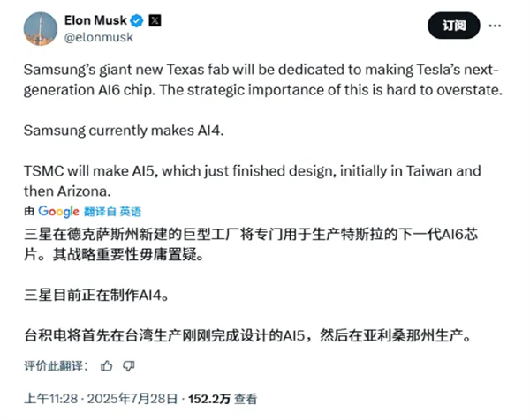Click the Elon Musk display name
This screenshot has width=530, height=420.
(96, 20)
